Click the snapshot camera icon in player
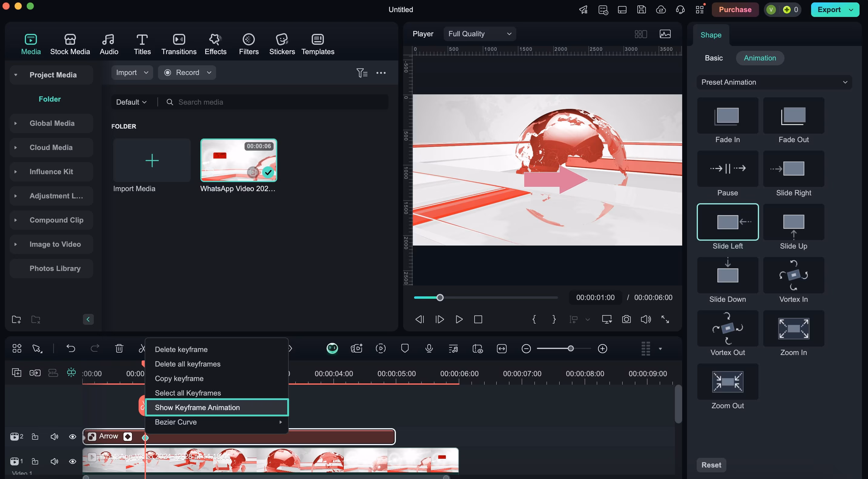 click(626, 319)
